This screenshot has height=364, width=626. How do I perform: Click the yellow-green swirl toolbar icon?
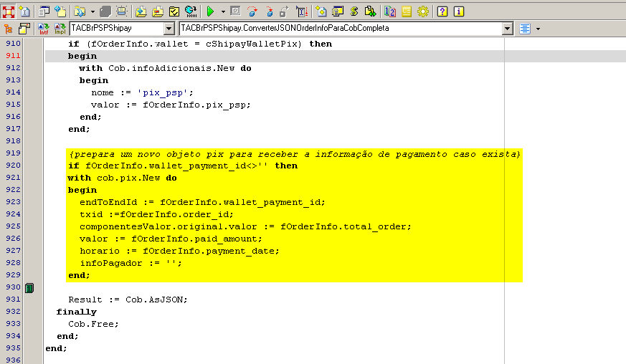pyautogui.click(x=354, y=11)
